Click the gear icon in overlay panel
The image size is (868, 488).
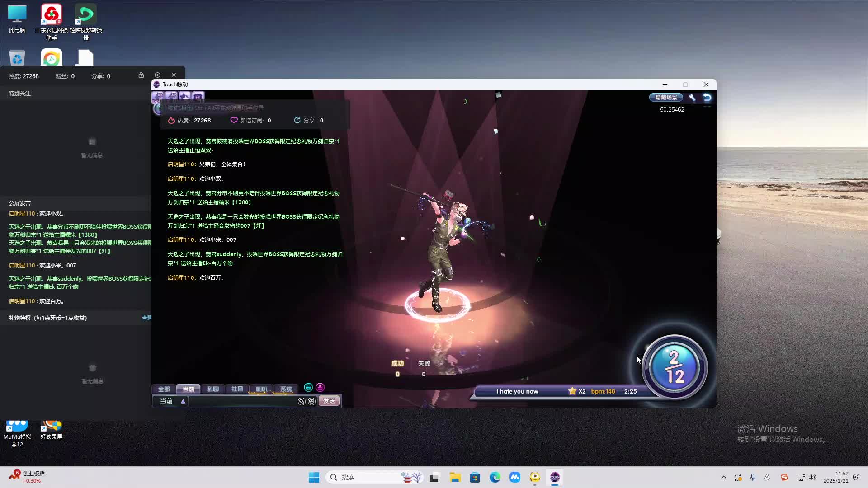point(157,75)
